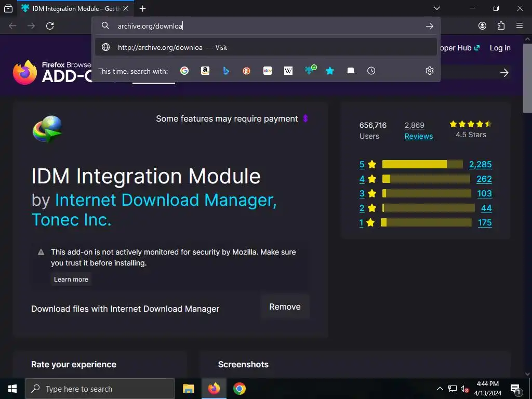Click the four-star rating bar

click(x=426, y=179)
